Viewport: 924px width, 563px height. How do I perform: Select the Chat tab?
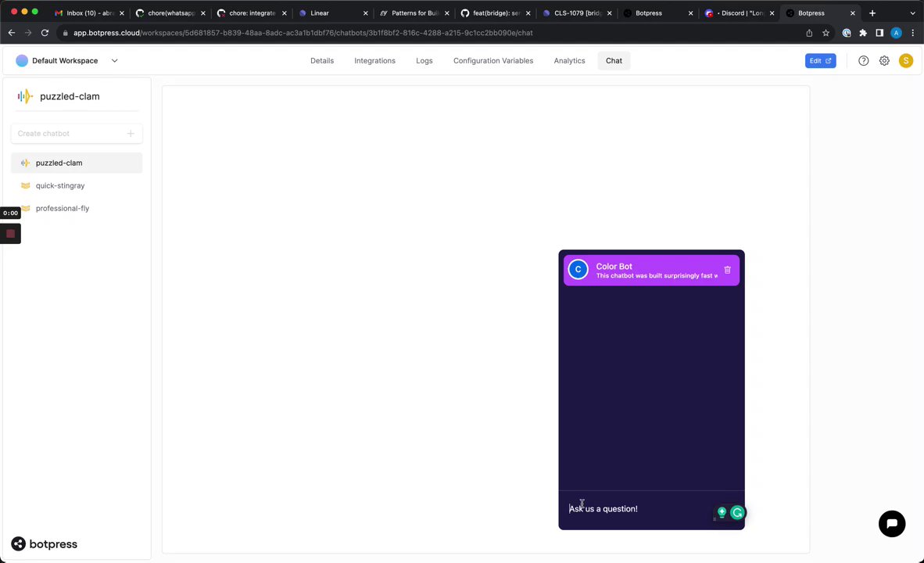pos(614,61)
